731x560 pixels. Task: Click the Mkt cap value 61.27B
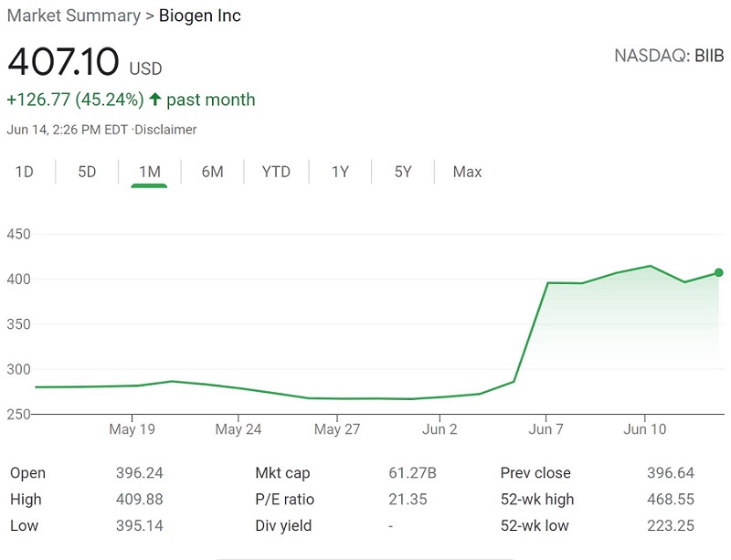(x=413, y=473)
